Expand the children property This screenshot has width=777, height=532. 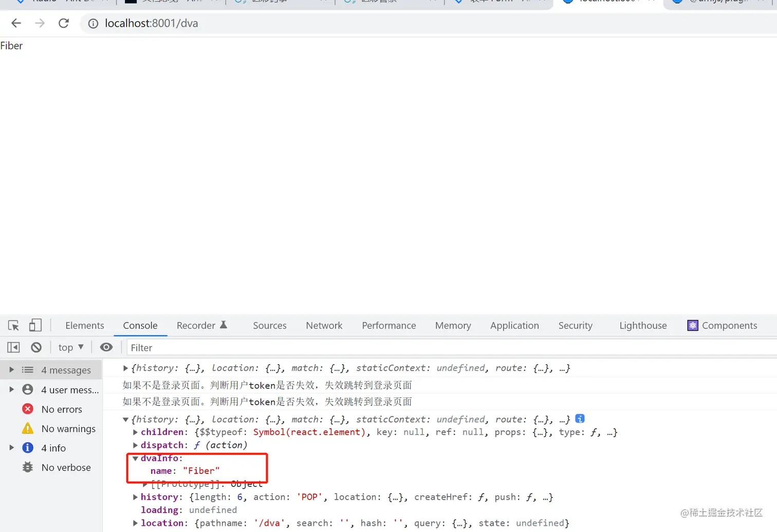[x=135, y=432]
